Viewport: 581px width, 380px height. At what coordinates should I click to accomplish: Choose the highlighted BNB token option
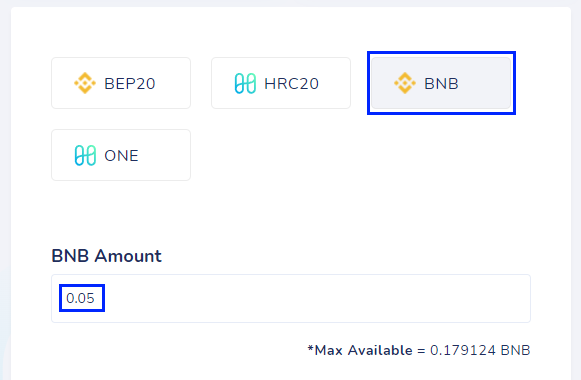pyautogui.click(x=441, y=83)
